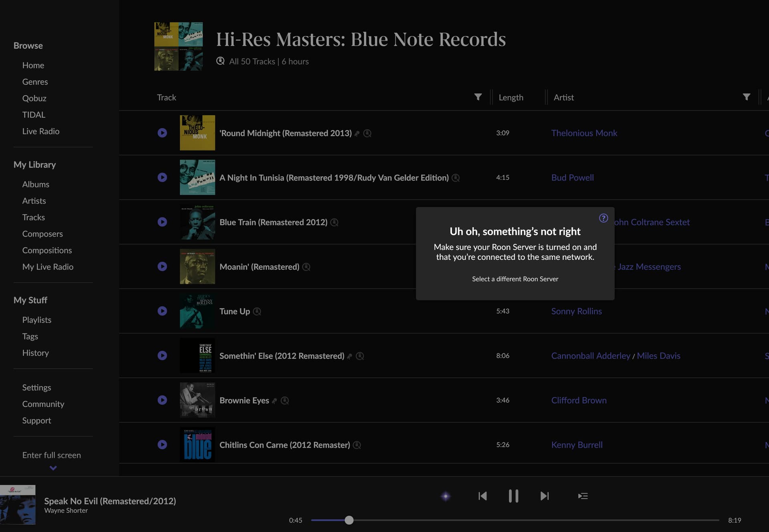Open Community in sidebar

pos(43,404)
